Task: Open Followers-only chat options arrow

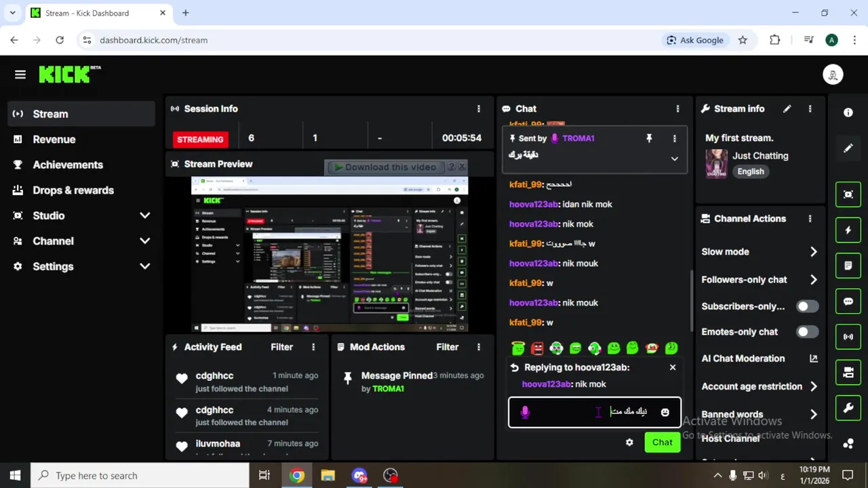Action: tap(813, 279)
